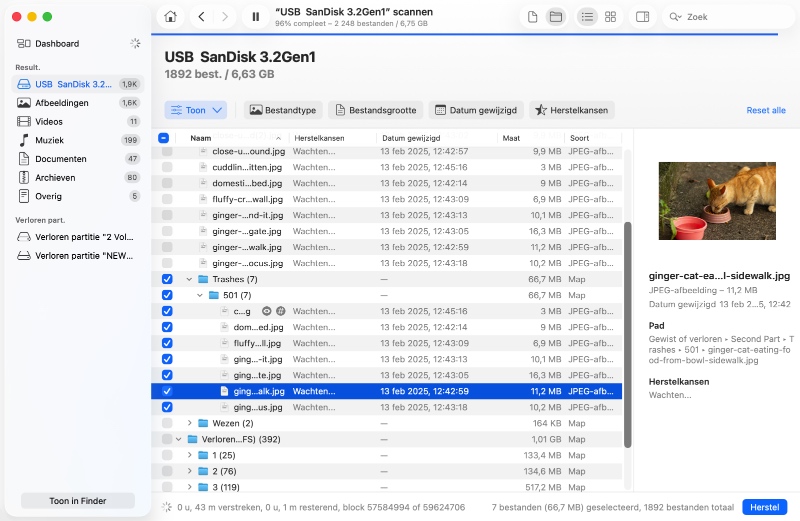The width and height of the screenshot is (800, 521).
Task: Click the ginger cat preview thumbnail
Action: (717, 201)
